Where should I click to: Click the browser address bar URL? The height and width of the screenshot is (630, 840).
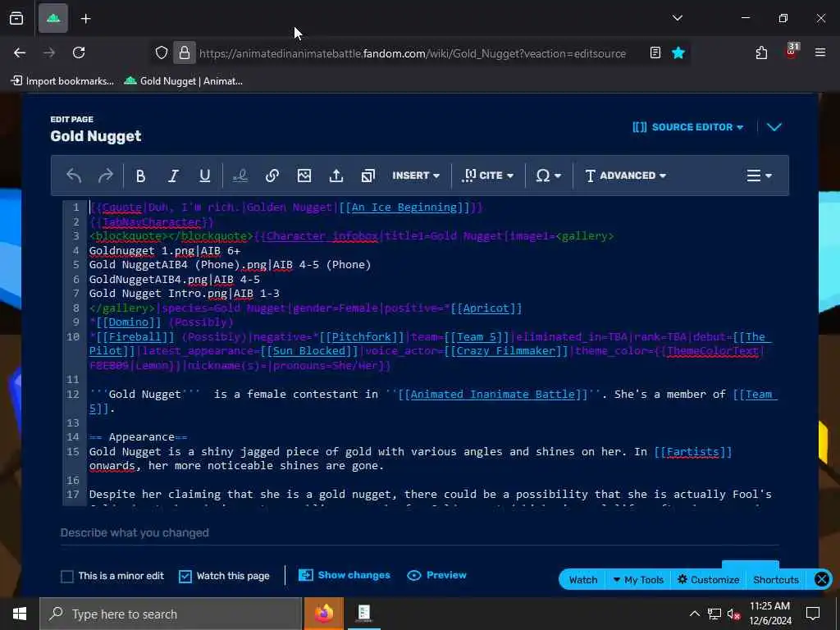413,53
